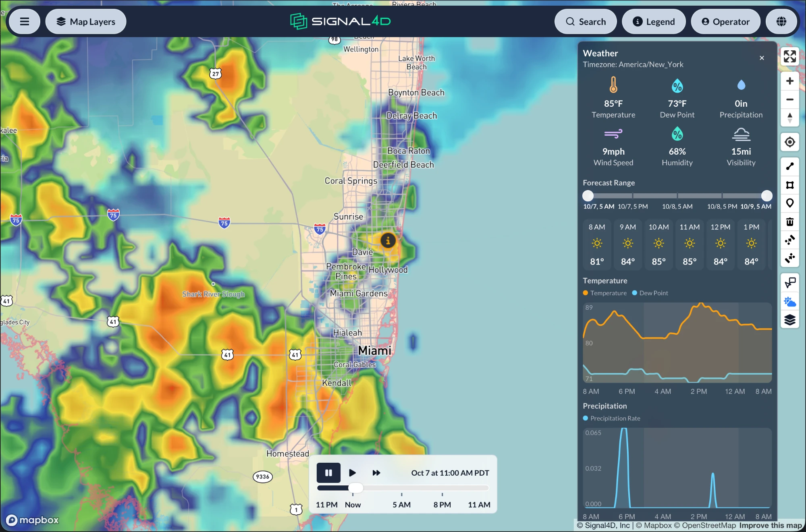Click the mapbox logo link
806x532 pixels.
coord(33,520)
